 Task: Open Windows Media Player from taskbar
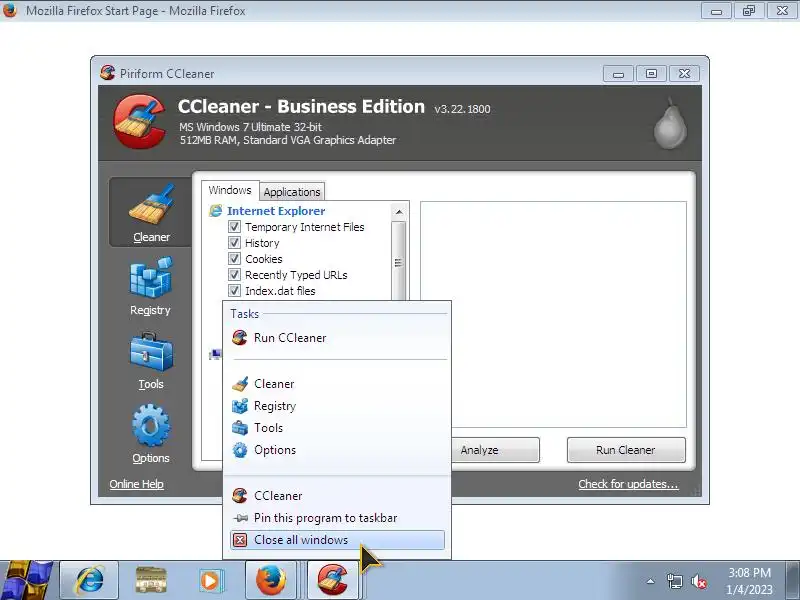pos(211,580)
